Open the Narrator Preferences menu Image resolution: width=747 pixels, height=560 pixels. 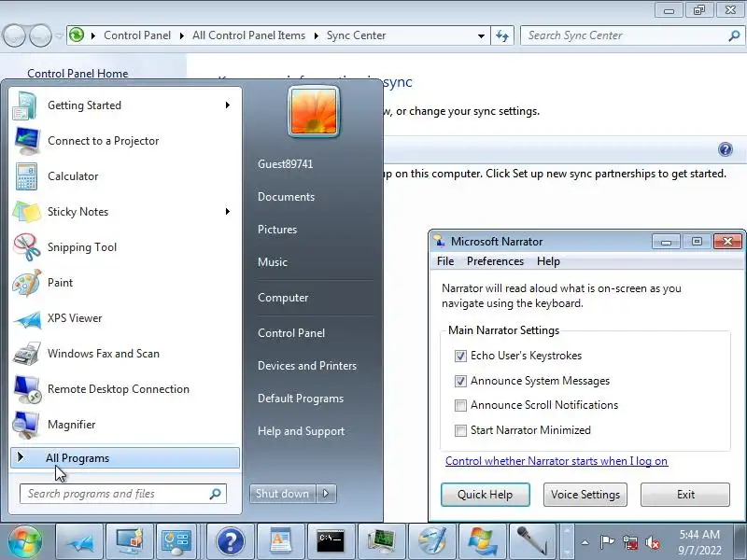click(495, 261)
